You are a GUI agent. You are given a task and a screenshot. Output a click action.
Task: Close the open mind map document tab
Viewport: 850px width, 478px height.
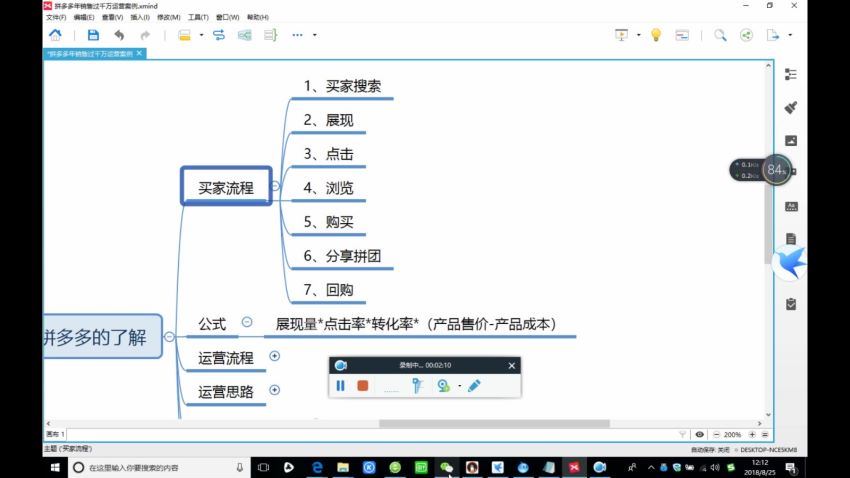pyautogui.click(x=139, y=53)
